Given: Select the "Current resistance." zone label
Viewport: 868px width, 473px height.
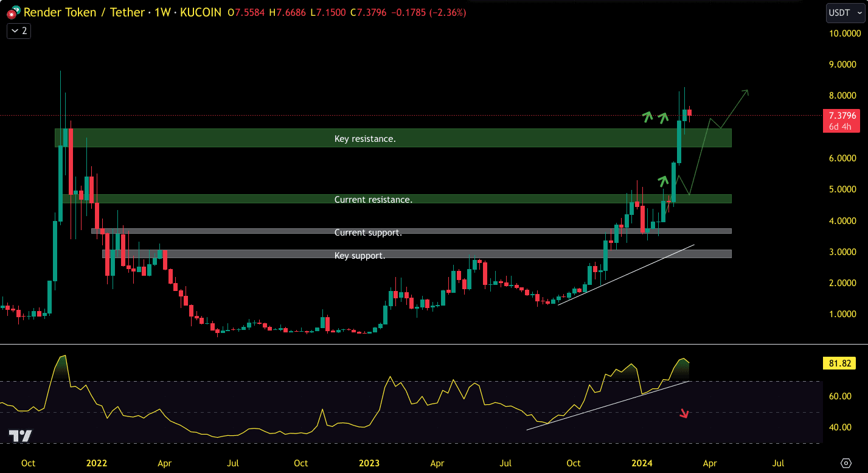Looking at the screenshot, I should coord(373,200).
